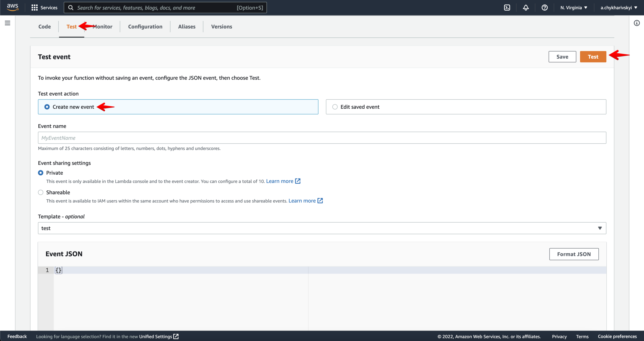Select Shareable event sharing setting
The width and height of the screenshot is (644, 341).
[x=41, y=192]
